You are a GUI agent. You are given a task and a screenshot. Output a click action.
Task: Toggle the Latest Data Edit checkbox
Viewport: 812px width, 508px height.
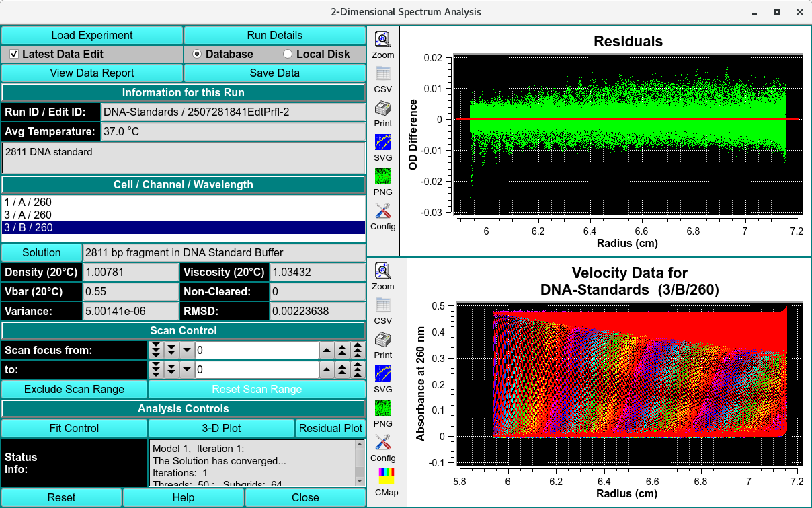[14, 54]
